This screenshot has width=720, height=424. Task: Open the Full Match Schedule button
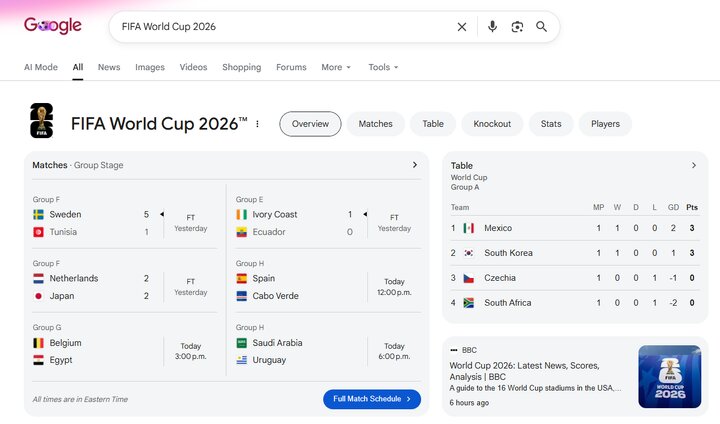coord(372,399)
